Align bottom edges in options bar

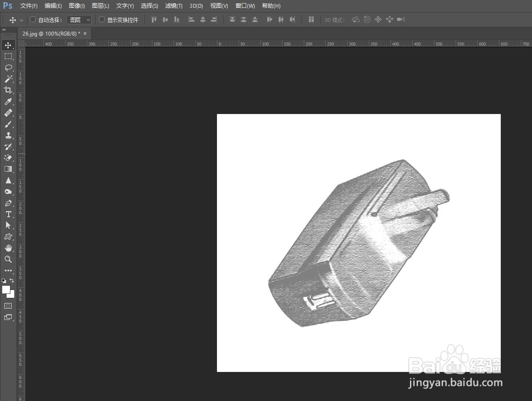coord(176,20)
